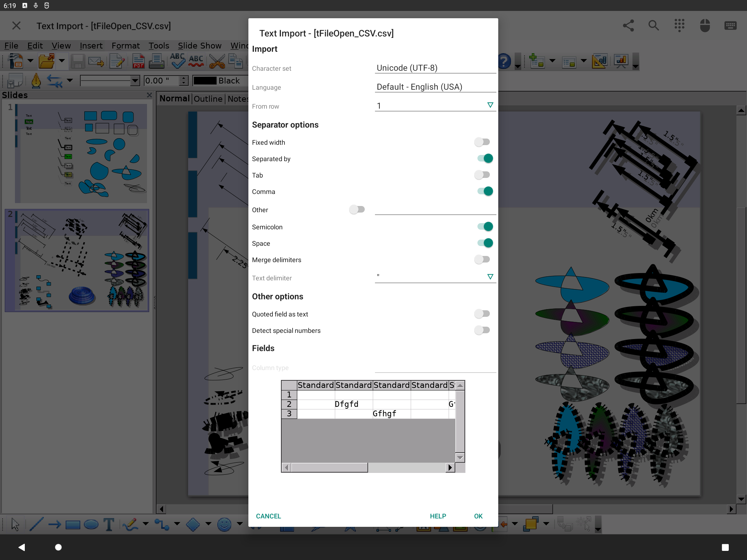Switch off the Semicolon toggle
Viewport: 747px width, 560px height.
(485, 227)
